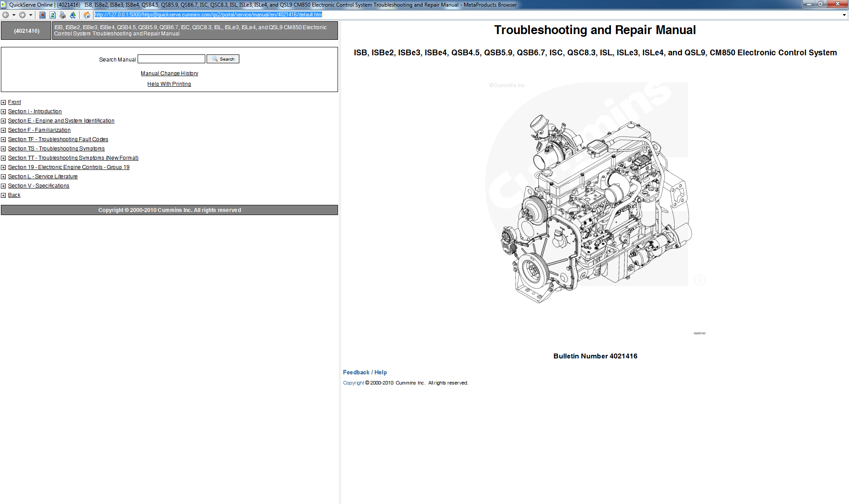This screenshot has height=504, width=849.
Task: Click the 'Troubleshooting and Repair Manual' heading
Action: (595, 30)
